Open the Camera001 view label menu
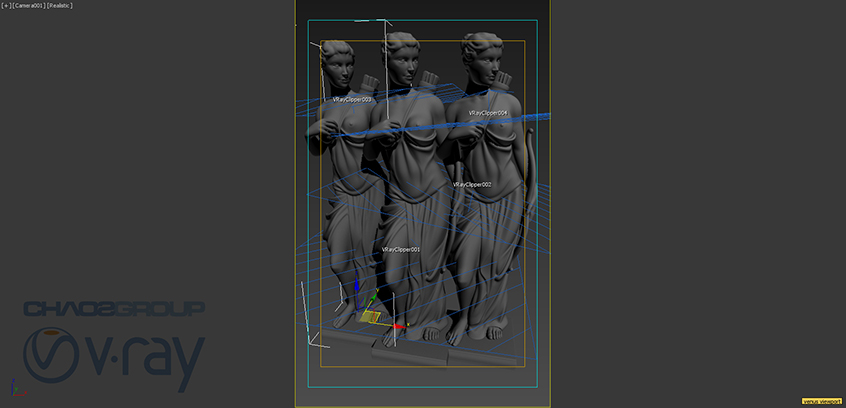Image resolution: width=846 pixels, height=408 pixels. pos(27,6)
